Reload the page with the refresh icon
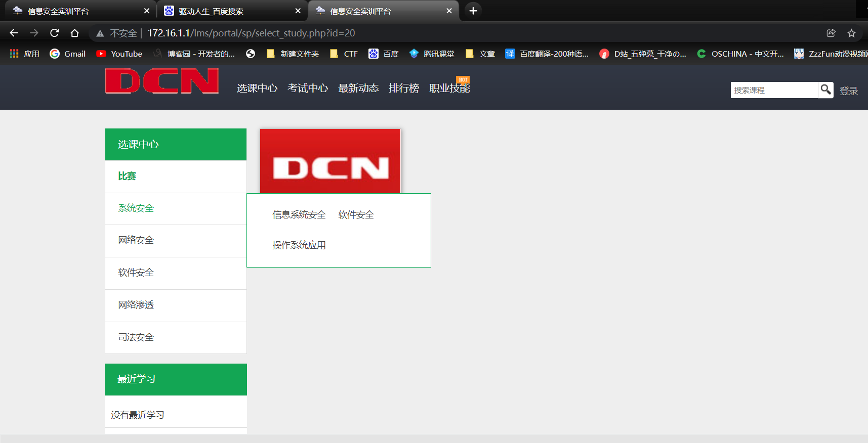The image size is (868, 443). tap(55, 33)
